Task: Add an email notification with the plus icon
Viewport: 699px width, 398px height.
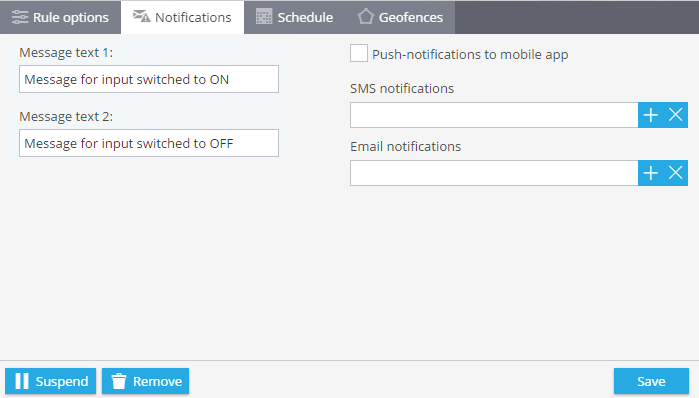Action: click(651, 173)
